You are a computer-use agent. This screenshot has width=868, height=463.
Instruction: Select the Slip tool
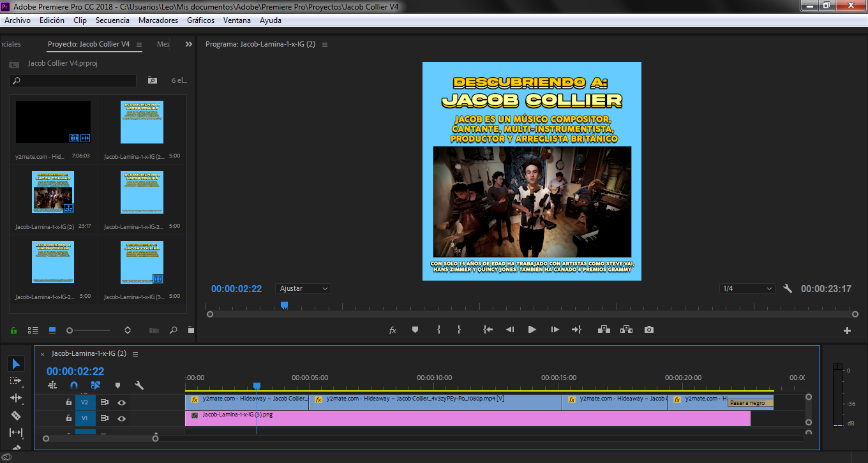16,432
